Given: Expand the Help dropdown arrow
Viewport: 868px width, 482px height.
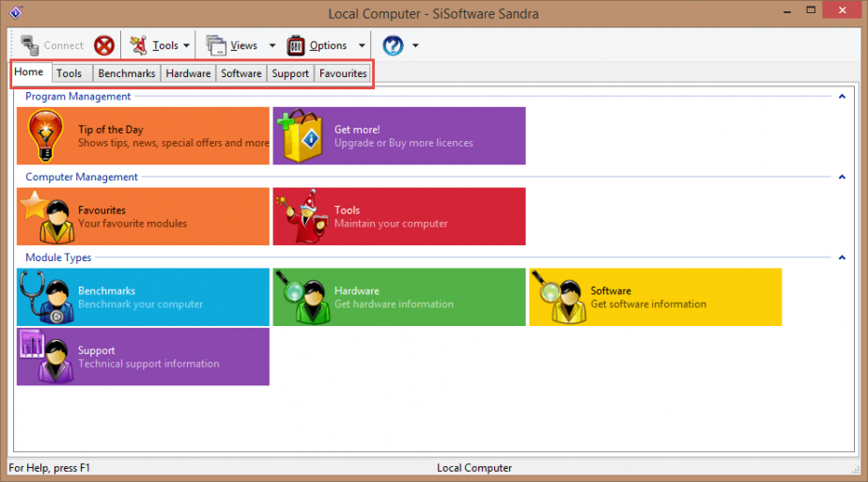Looking at the screenshot, I should pyautogui.click(x=415, y=45).
